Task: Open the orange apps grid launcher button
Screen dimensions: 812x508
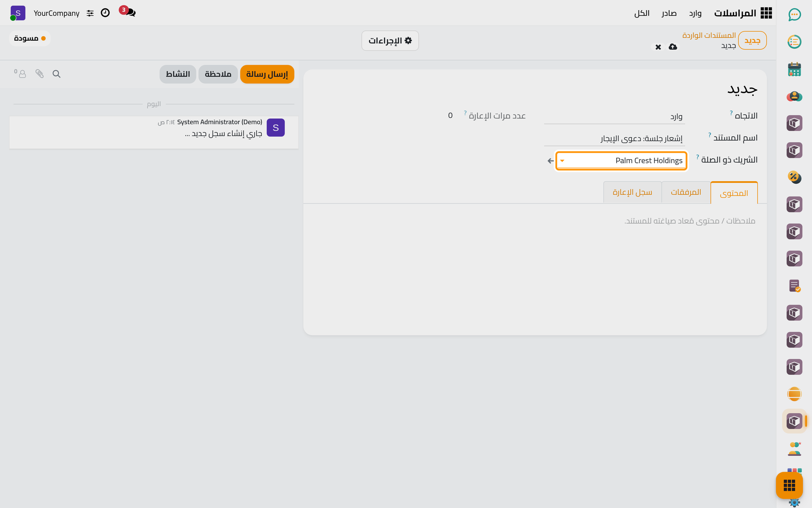Action: [x=789, y=485]
